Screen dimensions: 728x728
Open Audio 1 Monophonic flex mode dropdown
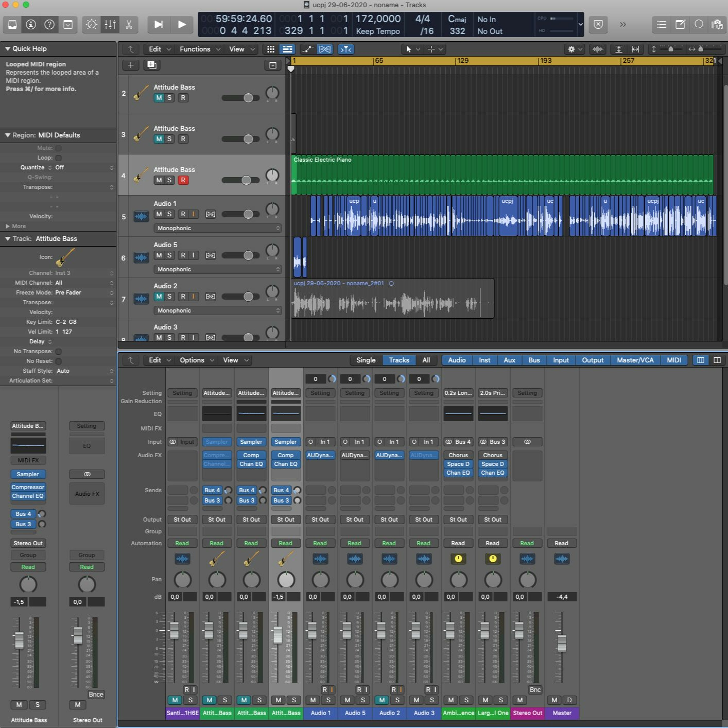[x=217, y=228]
